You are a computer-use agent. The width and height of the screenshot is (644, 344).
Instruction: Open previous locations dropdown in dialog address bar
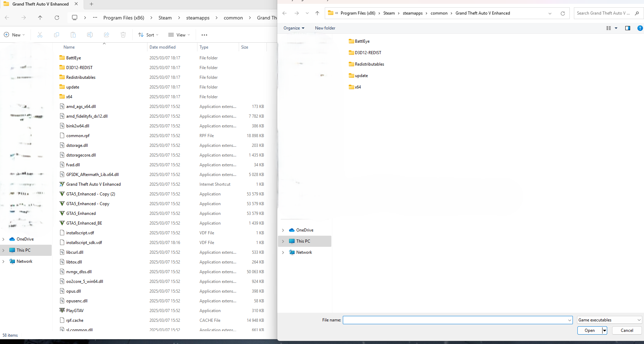(550, 13)
